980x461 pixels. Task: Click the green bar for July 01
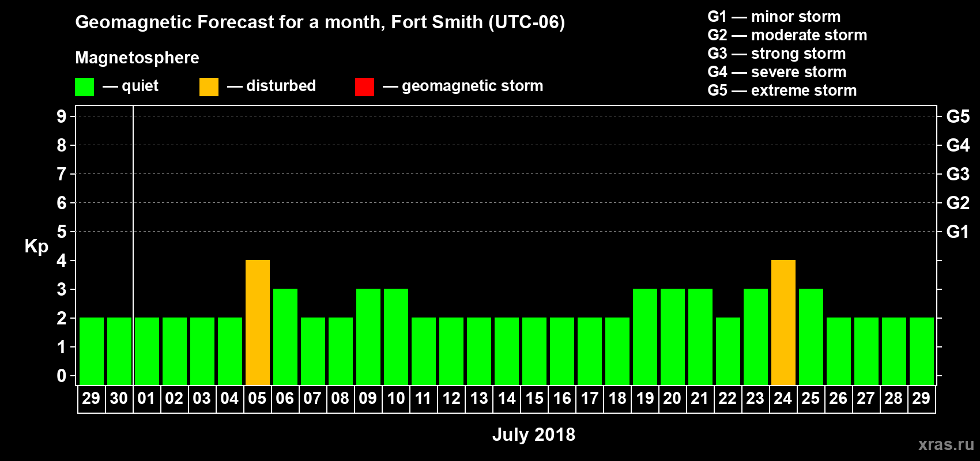tap(147, 351)
